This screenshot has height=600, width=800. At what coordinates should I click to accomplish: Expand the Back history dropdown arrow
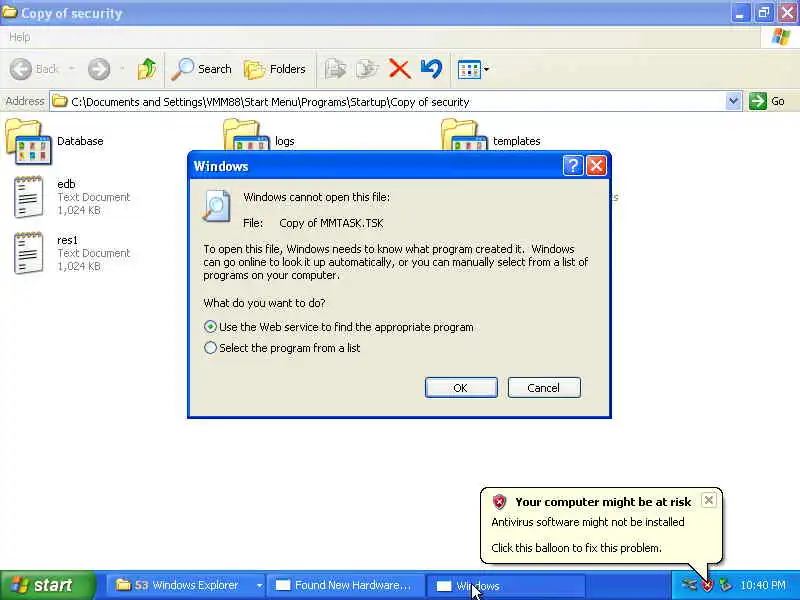coord(71,69)
